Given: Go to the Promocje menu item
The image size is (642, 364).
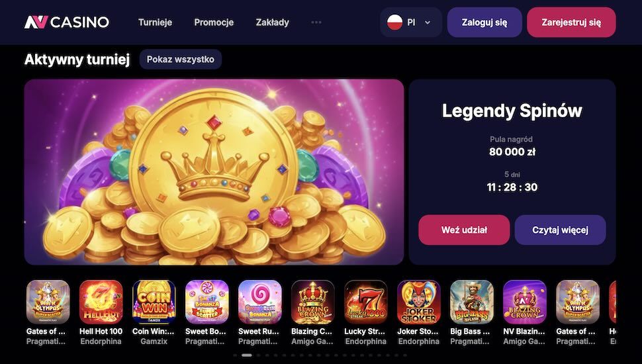Looking at the screenshot, I should point(214,22).
